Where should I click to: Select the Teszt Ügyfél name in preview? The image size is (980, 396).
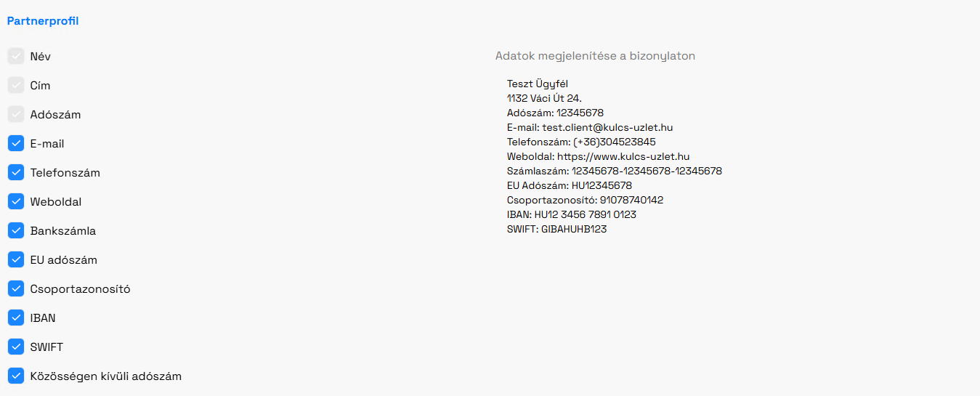point(538,84)
